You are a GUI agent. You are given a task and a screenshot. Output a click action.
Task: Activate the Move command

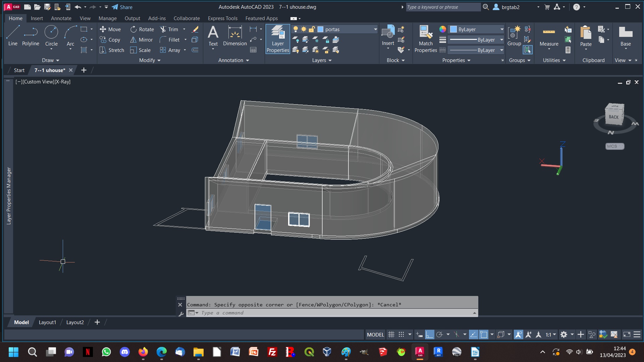[x=110, y=29]
